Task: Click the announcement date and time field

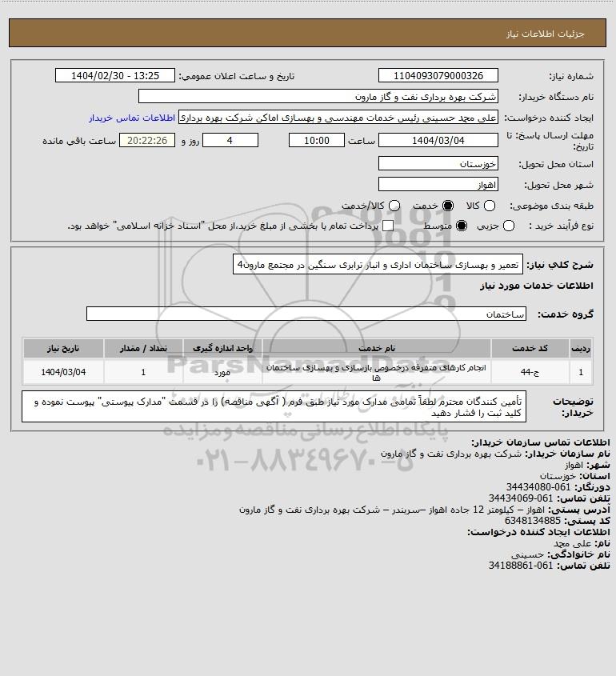Action: [x=115, y=75]
